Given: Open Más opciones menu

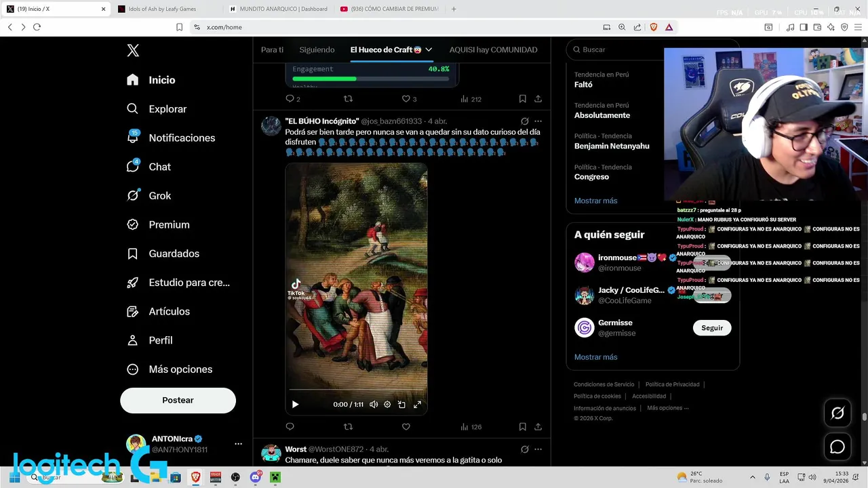Looking at the screenshot, I should point(170,369).
